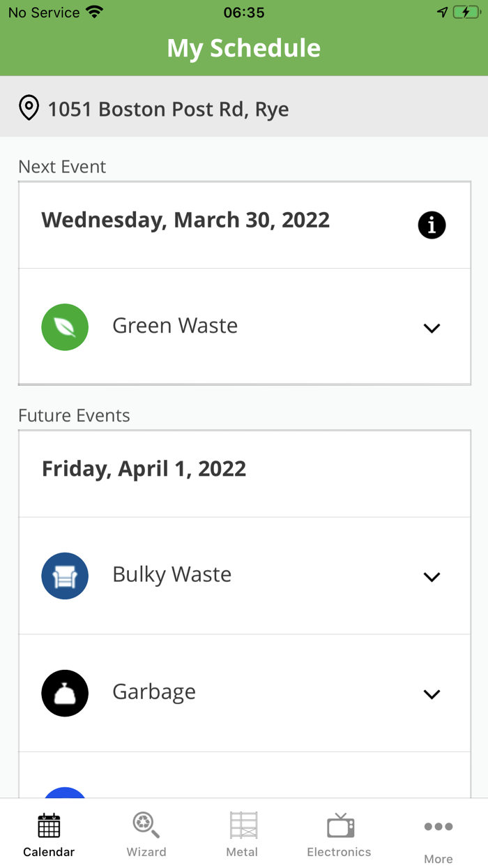The height and width of the screenshot is (868, 488).
Task: Expand the Garbage details
Action: pyautogui.click(x=432, y=694)
